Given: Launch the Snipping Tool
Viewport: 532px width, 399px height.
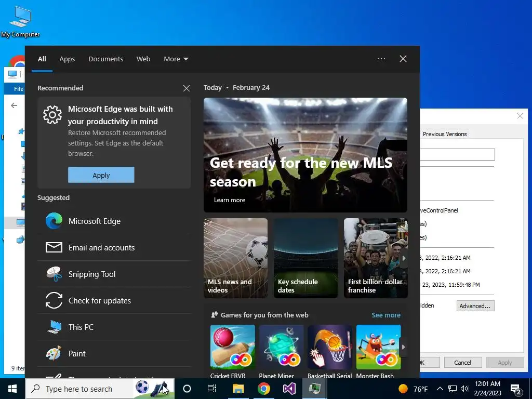Looking at the screenshot, I should click(114, 274).
